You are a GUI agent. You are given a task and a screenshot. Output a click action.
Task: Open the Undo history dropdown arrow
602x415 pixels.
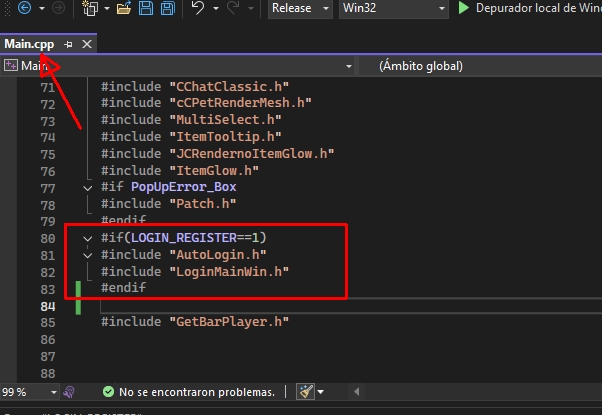point(216,8)
